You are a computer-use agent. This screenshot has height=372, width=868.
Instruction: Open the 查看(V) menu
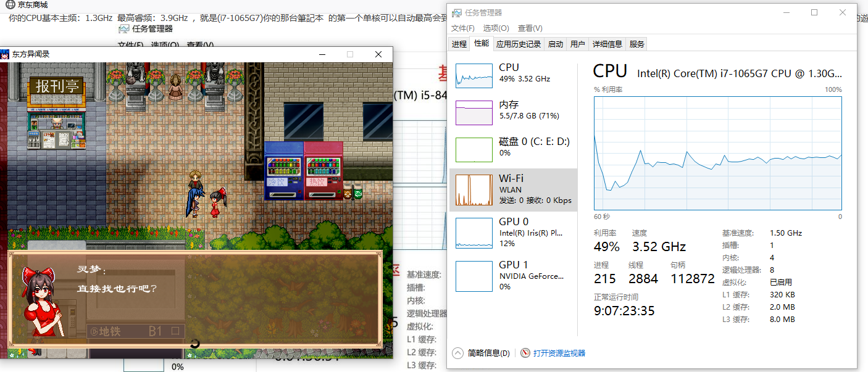click(530, 28)
